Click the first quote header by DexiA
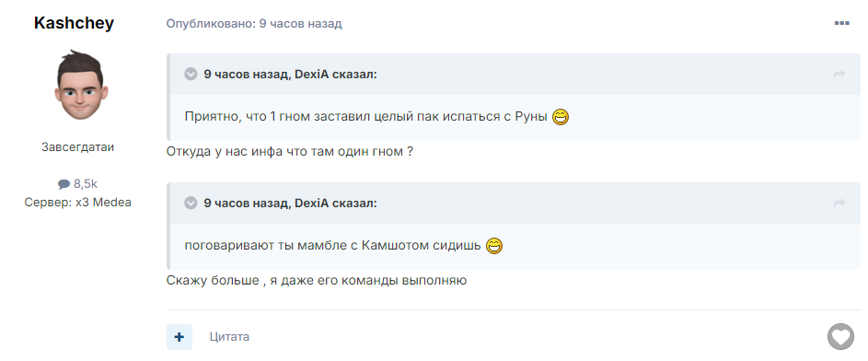The width and height of the screenshot is (868, 361). pyautogui.click(x=290, y=75)
